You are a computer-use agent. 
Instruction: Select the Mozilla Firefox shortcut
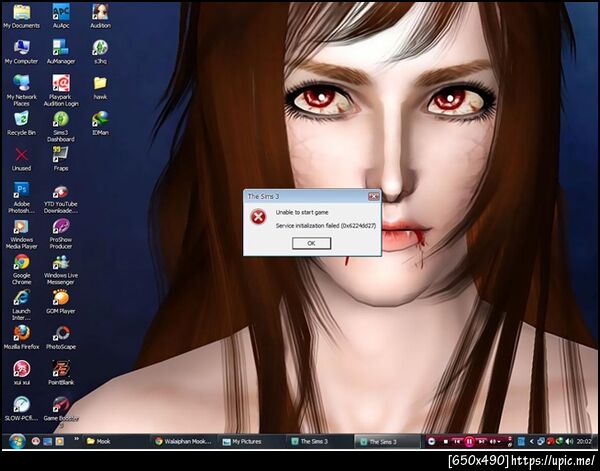tap(21, 337)
